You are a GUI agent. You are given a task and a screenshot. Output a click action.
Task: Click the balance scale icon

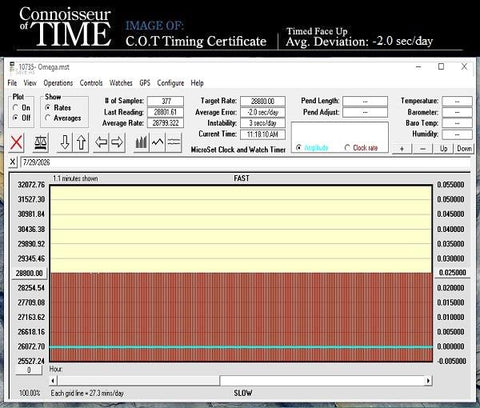41,143
